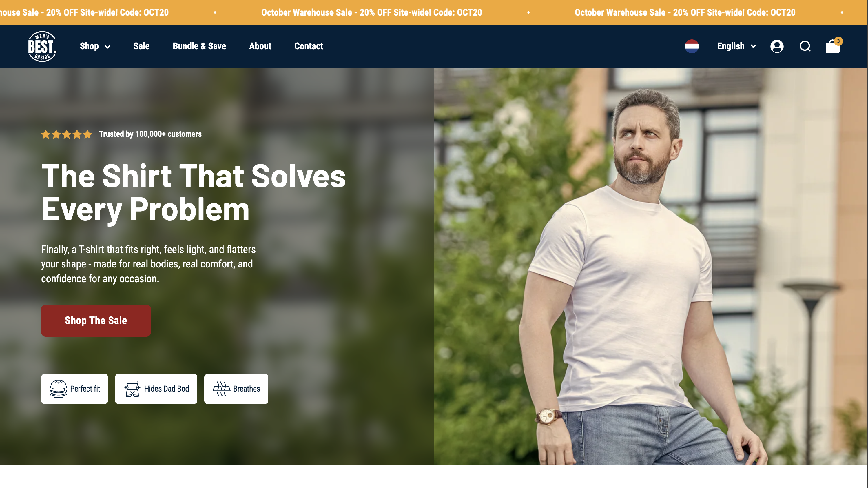
Task: Click the cart count badge
Action: click(838, 41)
